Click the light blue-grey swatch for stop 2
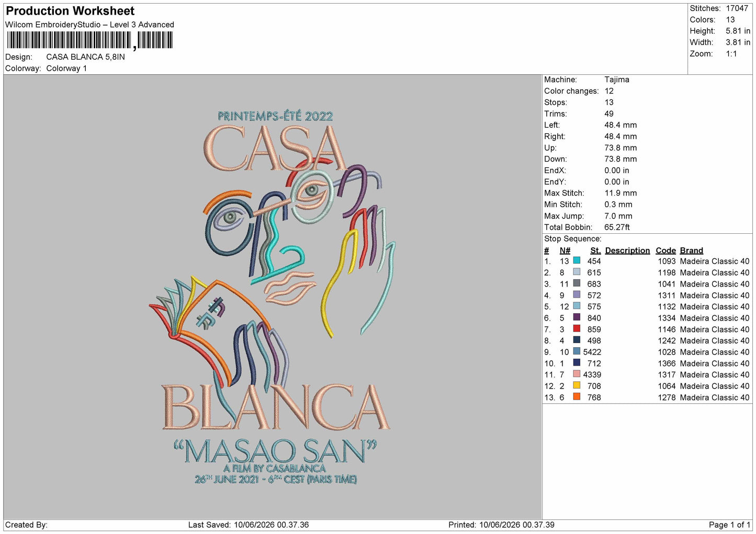The width and height of the screenshot is (756, 534). 577,272
